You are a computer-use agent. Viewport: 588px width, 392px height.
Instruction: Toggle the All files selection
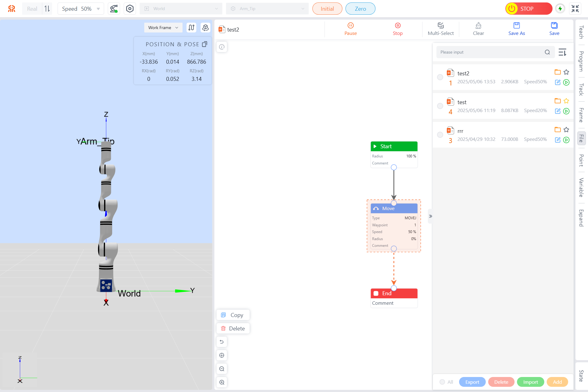(442, 382)
